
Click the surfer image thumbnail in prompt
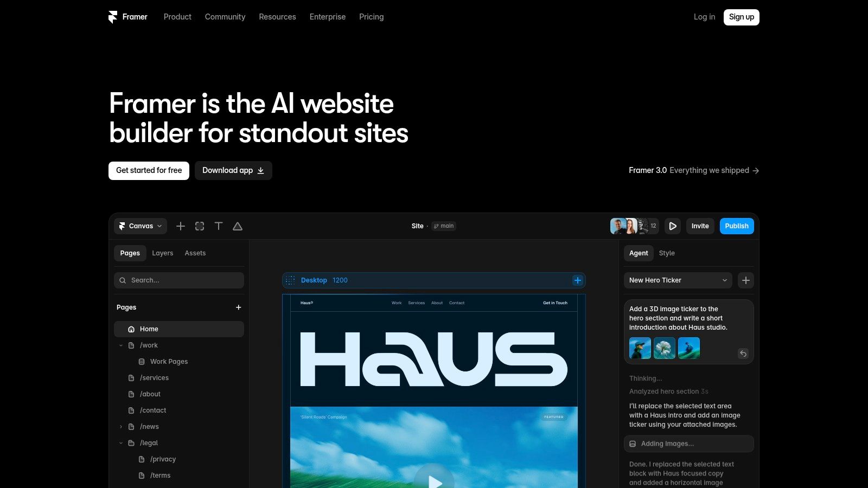click(689, 348)
